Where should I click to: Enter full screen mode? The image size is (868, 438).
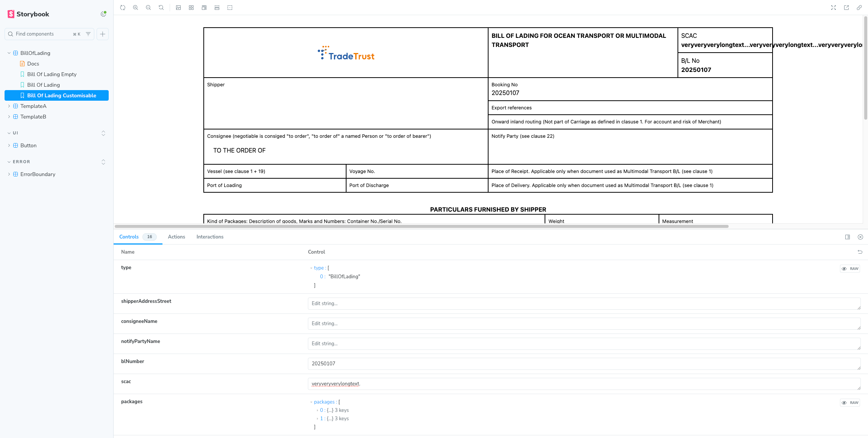click(834, 8)
